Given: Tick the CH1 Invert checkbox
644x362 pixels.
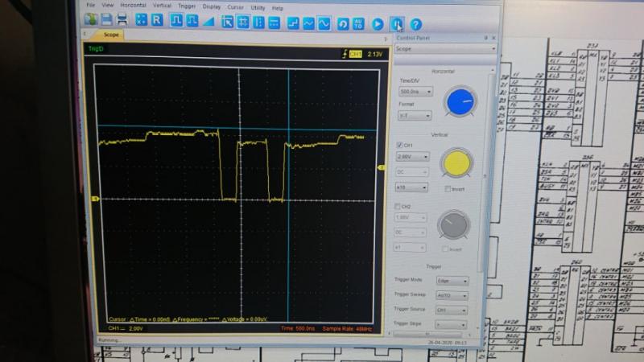Looking at the screenshot, I should click(x=448, y=188).
